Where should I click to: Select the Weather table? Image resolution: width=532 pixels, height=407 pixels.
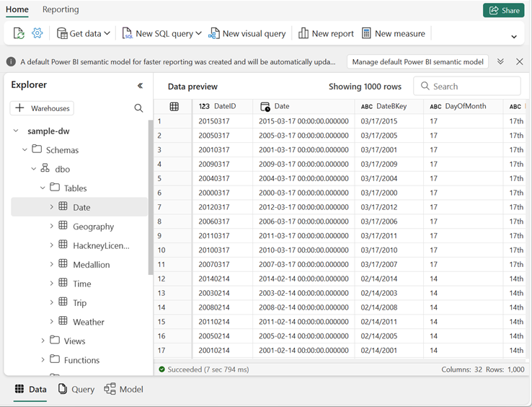89,321
